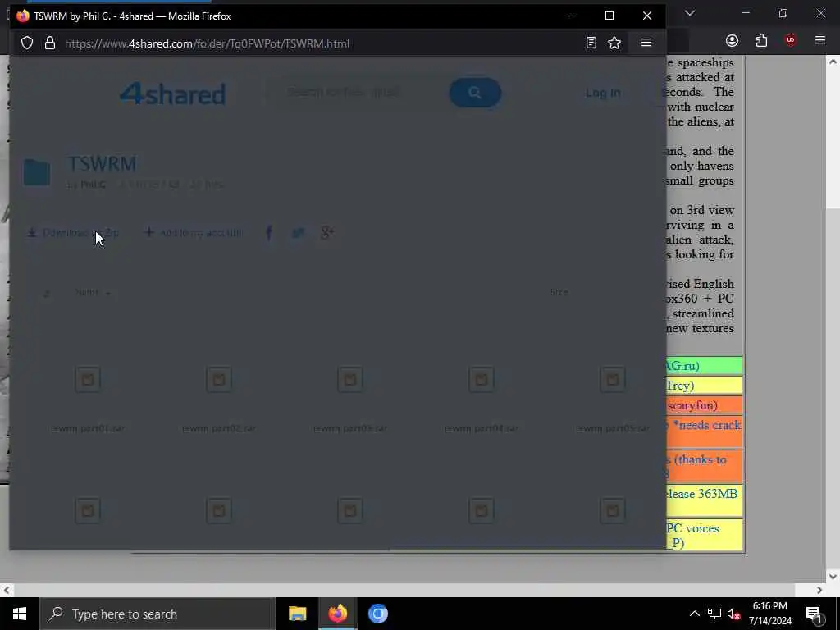Click the orange scaryfun link cell
The width and height of the screenshot is (840, 630).
point(705,405)
